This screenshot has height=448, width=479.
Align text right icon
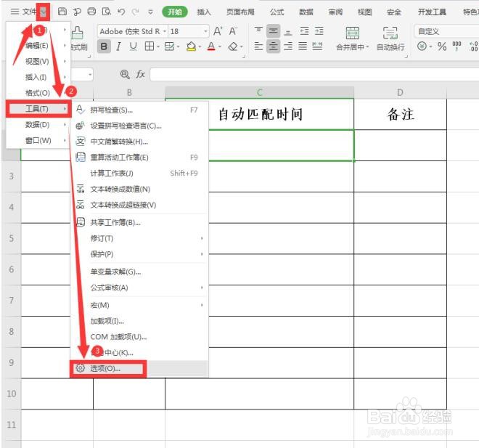pyautogui.click(x=288, y=46)
